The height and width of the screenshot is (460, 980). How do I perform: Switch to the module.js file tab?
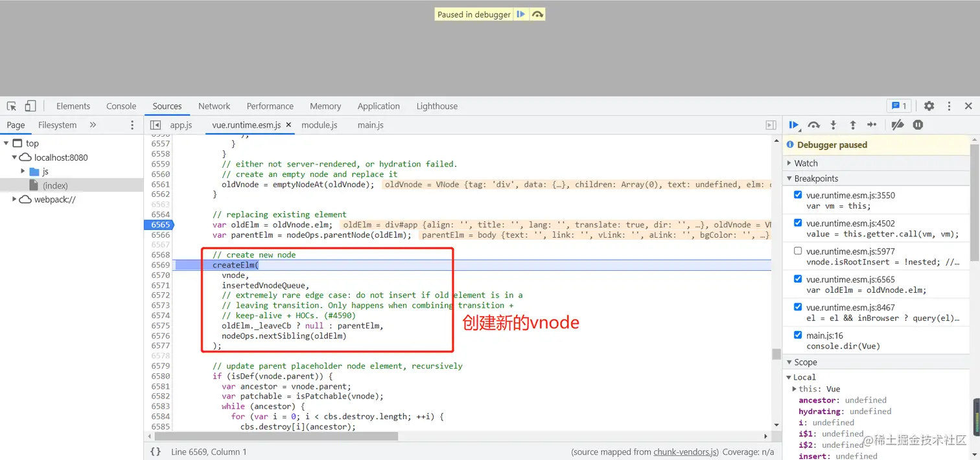320,125
